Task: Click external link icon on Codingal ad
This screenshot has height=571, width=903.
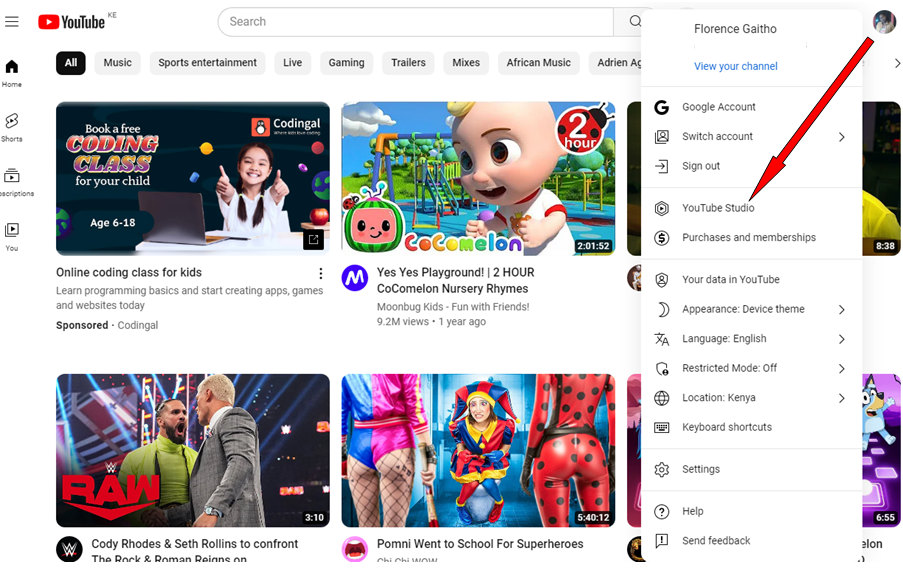Action: point(313,239)
